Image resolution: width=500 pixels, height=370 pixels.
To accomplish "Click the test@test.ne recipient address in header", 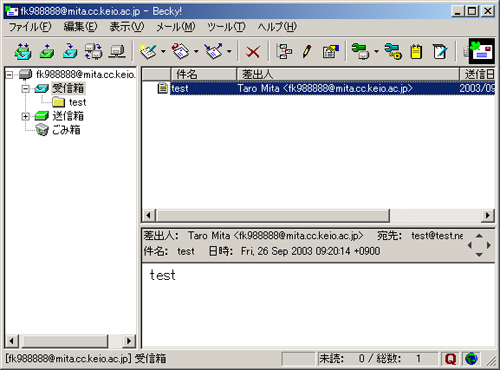I will tap(437, 236).
